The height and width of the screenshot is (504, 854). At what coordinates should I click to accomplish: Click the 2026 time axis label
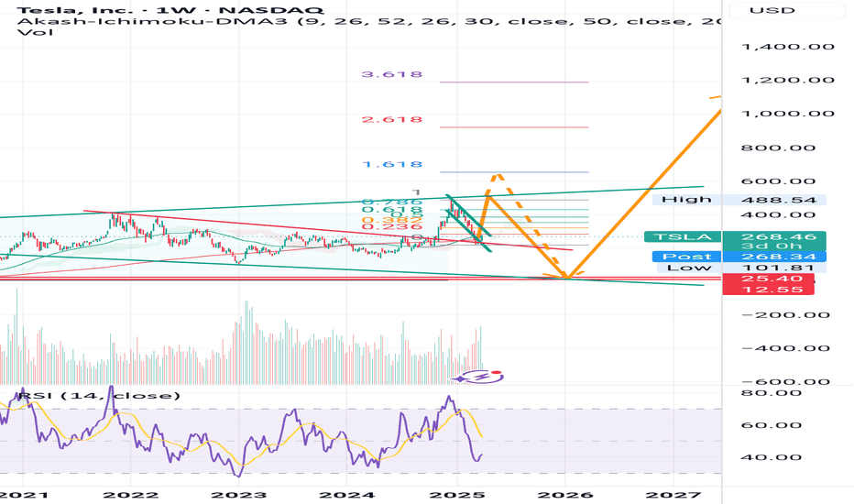pos(565,495)
